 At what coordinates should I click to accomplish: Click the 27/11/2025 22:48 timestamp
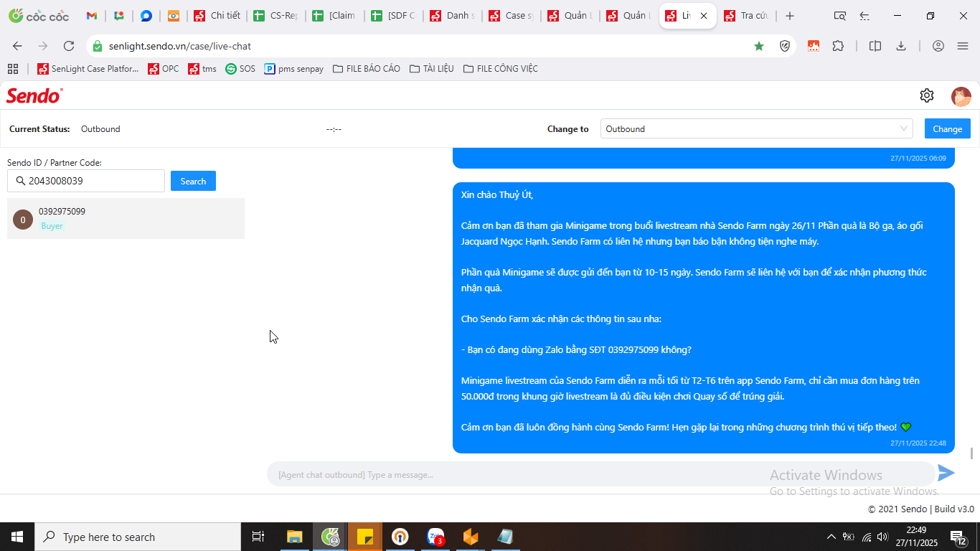point(918,443)
